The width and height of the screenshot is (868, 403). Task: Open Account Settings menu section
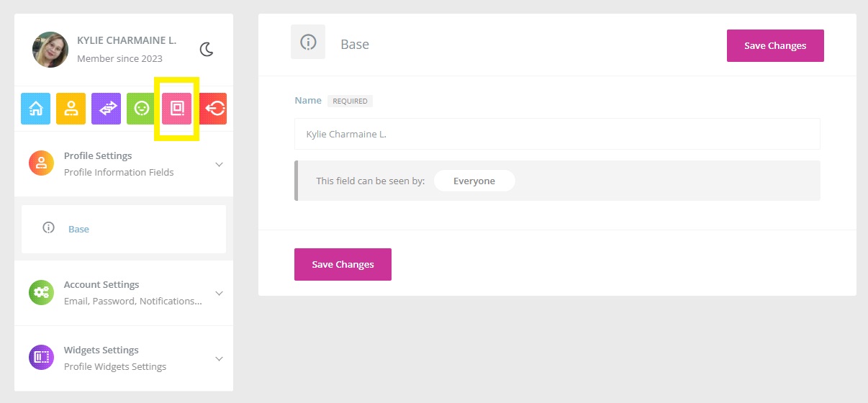124,293
